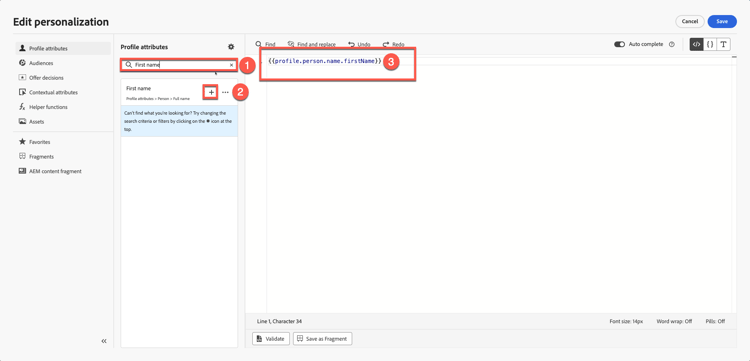The height and width of the screenshot is (361, 750).
Task: Add First name attribute with plus icon
Action: tap(211, 92)
